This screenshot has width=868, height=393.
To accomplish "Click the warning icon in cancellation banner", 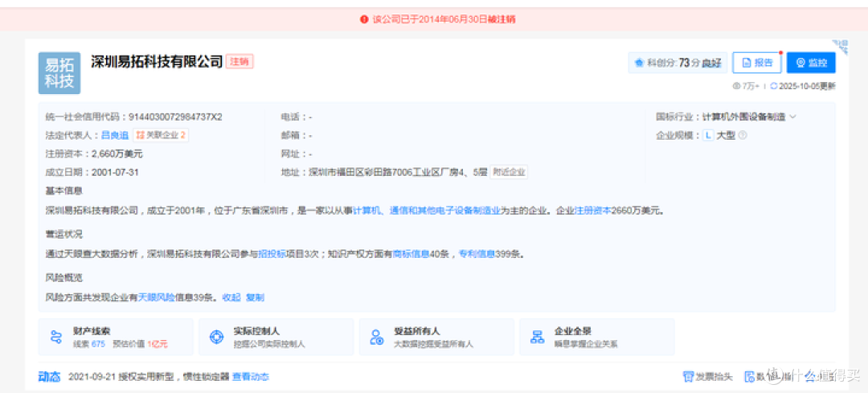I will tap(364, 18).
